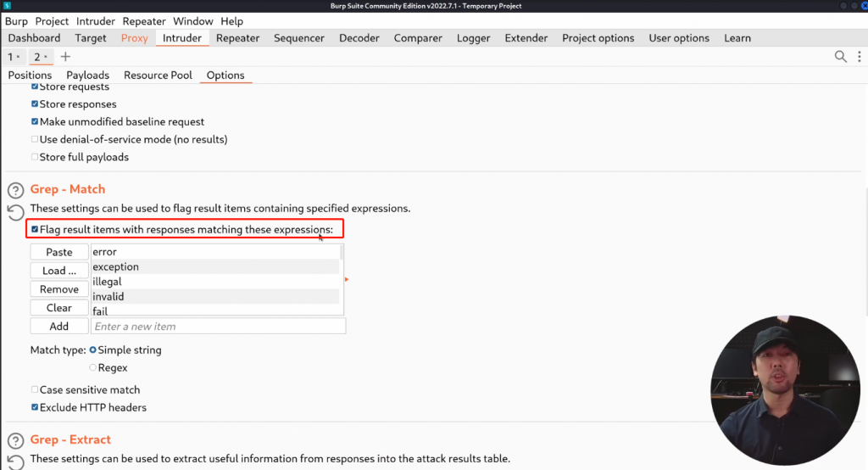Screen dimensions: 868x470
Task: Open the Window menu
Action: coord(192,21)
